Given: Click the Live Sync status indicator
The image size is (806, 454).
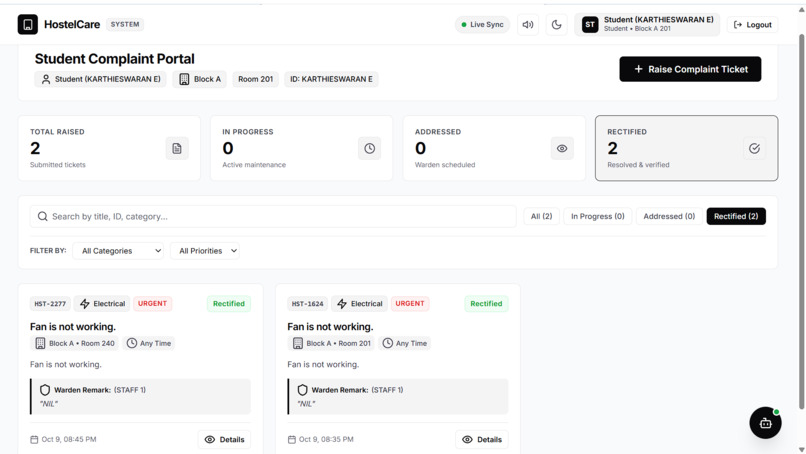Looking at the screenshot, I should [x=482, y=25].
